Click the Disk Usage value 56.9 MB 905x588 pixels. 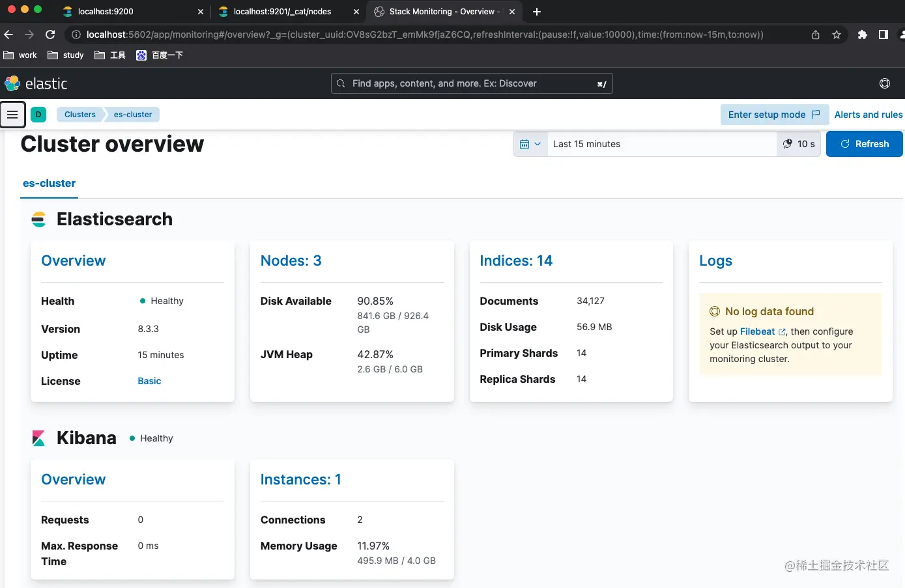click(x=594, y=327)
